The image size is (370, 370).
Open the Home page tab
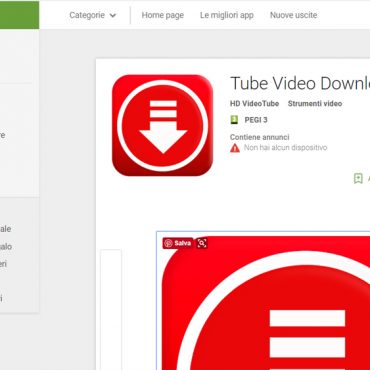pos(163,15)
